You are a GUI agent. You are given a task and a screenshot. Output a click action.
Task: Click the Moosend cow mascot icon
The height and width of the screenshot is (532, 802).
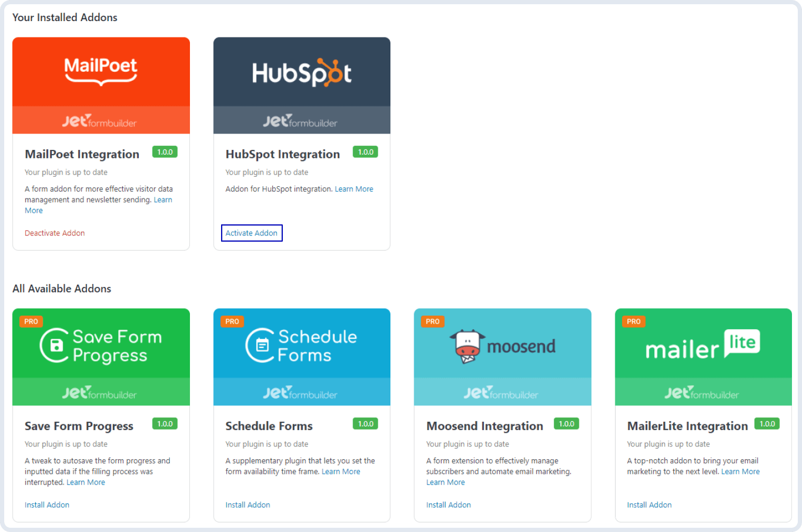pos(466,344)
